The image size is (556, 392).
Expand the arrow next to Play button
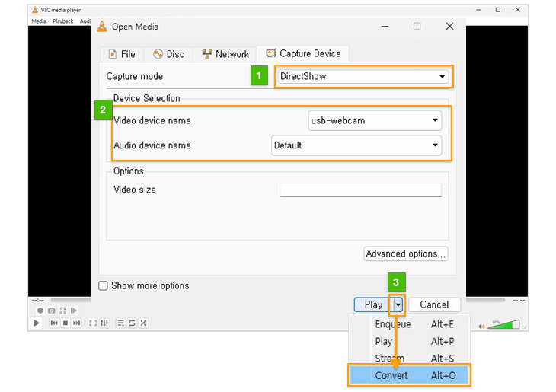click(398, 304)
